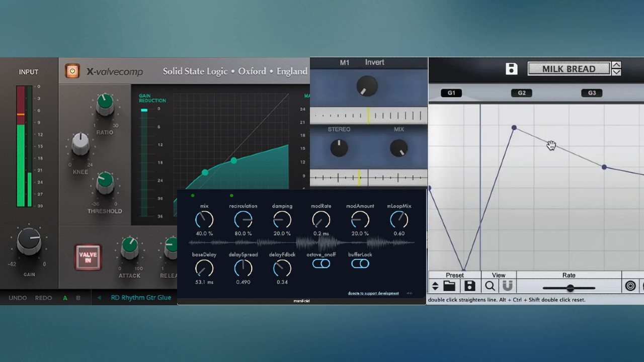Click the floppy save icon under Preset

click(x=469, y=286)
